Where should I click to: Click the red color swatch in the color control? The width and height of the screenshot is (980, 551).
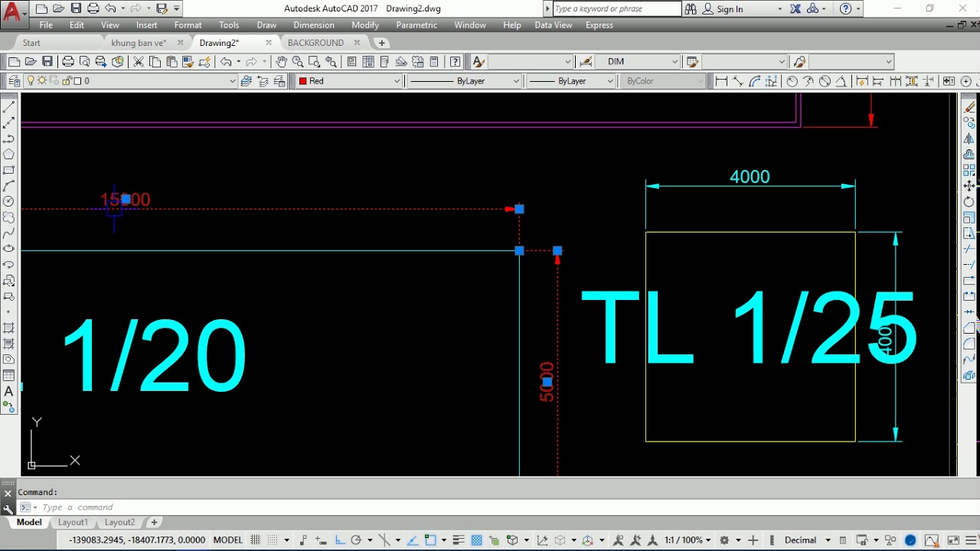[x=303, y=81]
